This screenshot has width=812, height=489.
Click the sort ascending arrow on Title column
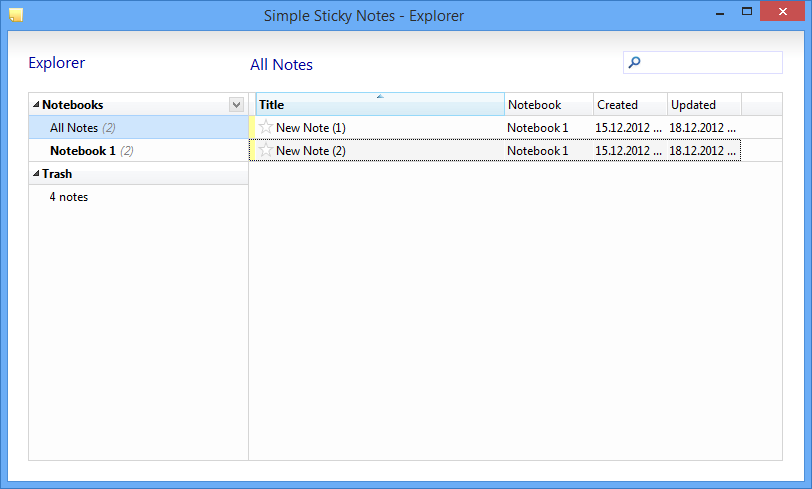(380, 96)
